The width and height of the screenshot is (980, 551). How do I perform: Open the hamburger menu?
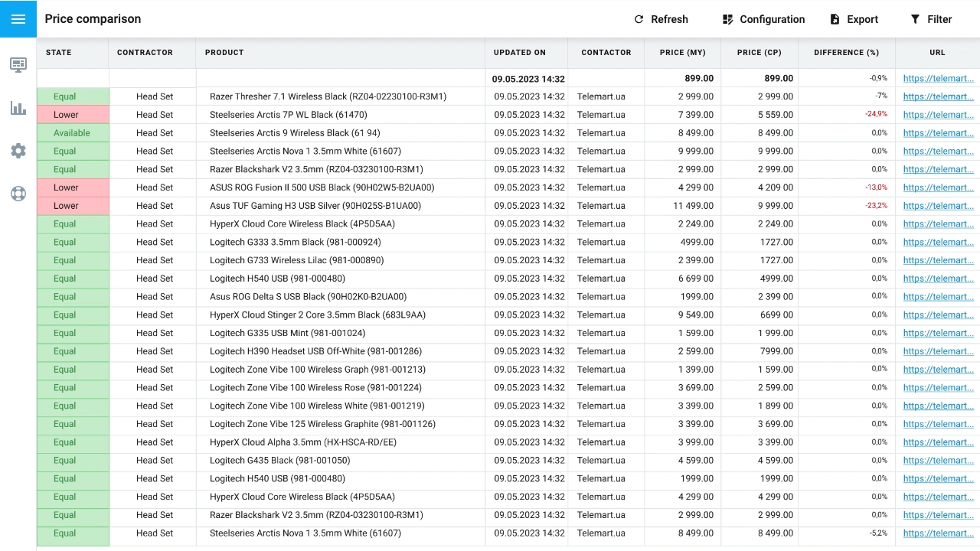[18, 19]
